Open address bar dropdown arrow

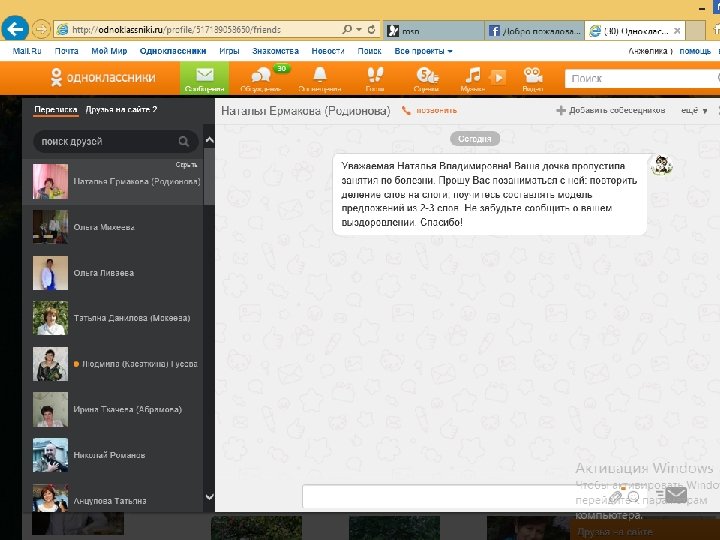click(359, 29)
